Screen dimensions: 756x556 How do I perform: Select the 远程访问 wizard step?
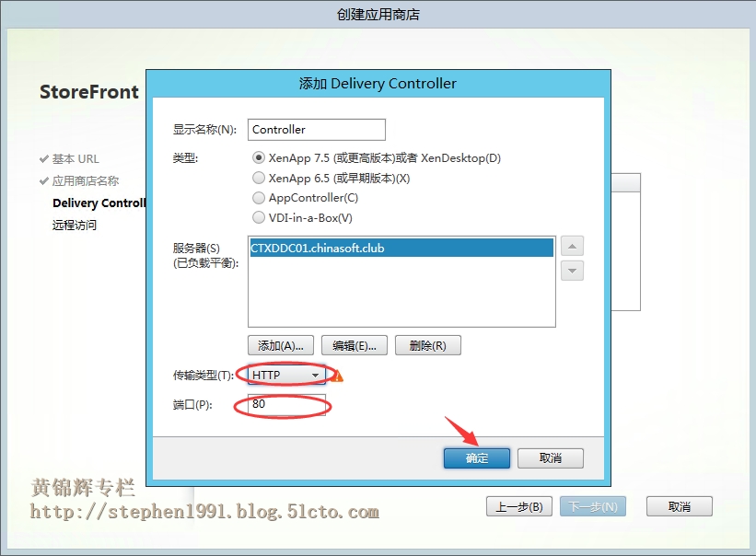pos(75,225)
